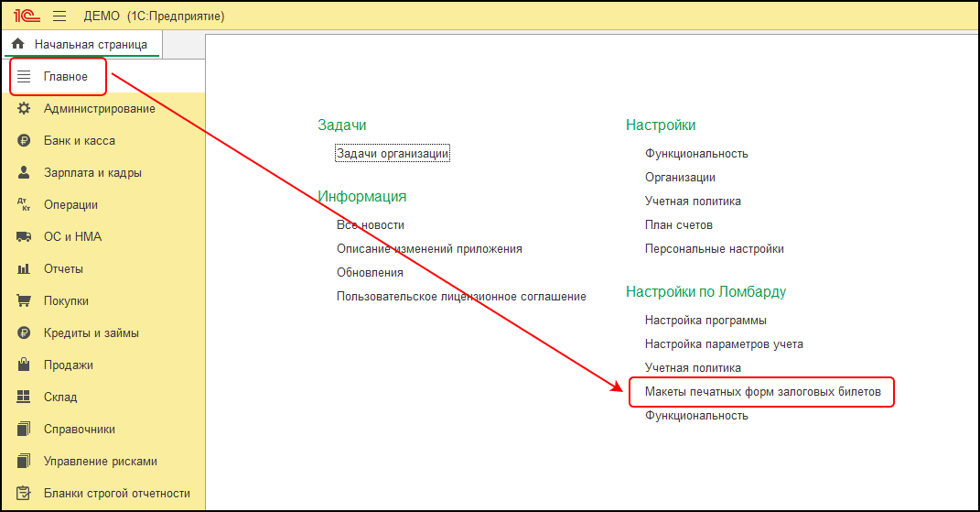Click the Склад warehouse grid icon

coord(24,397)
